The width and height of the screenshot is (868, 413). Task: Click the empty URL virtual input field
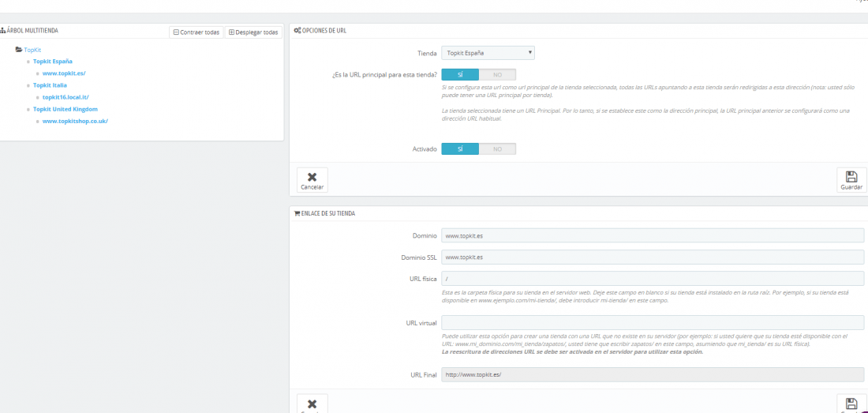coord(653,323)
